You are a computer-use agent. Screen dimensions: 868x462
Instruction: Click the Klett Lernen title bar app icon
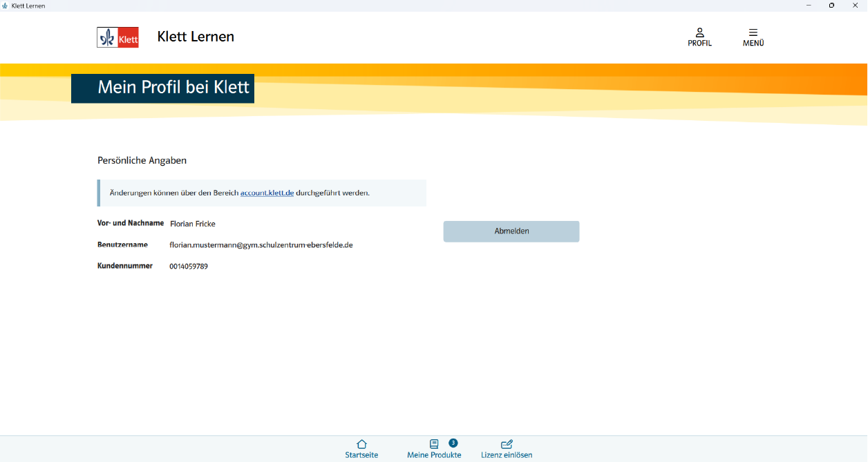coord(6,6)
